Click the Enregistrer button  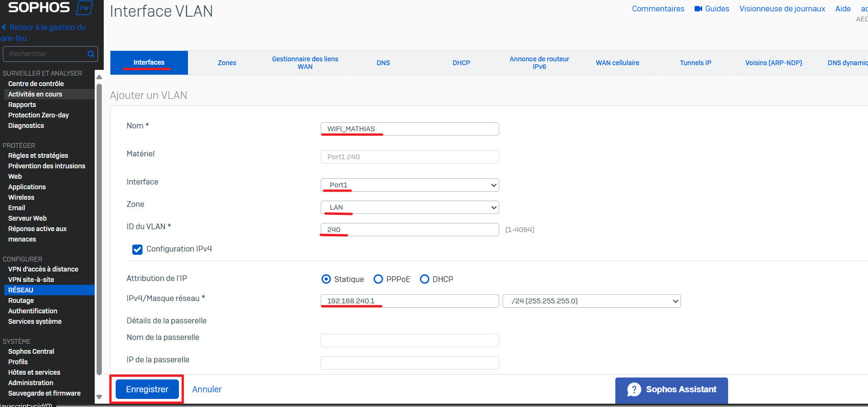[147, 389]
